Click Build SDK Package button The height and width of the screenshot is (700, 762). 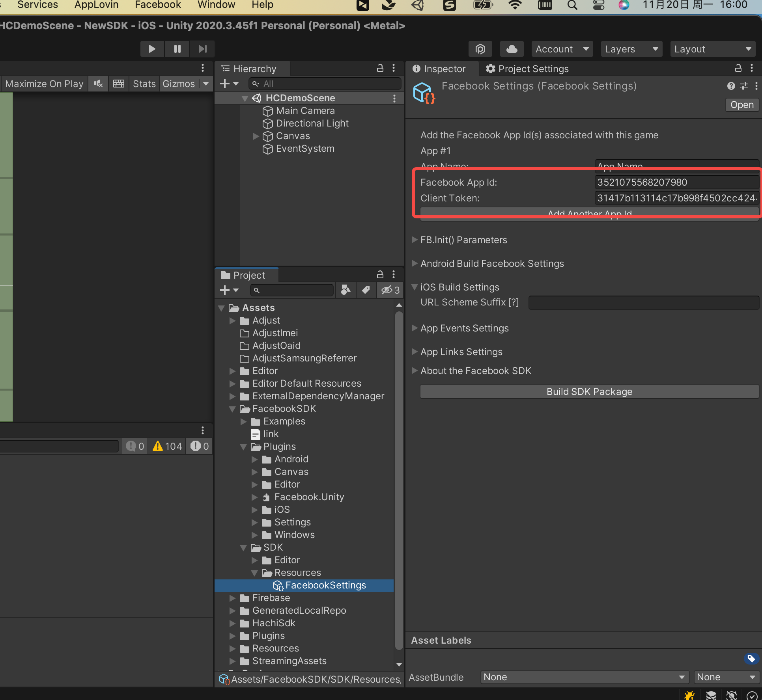coord(589,391)
